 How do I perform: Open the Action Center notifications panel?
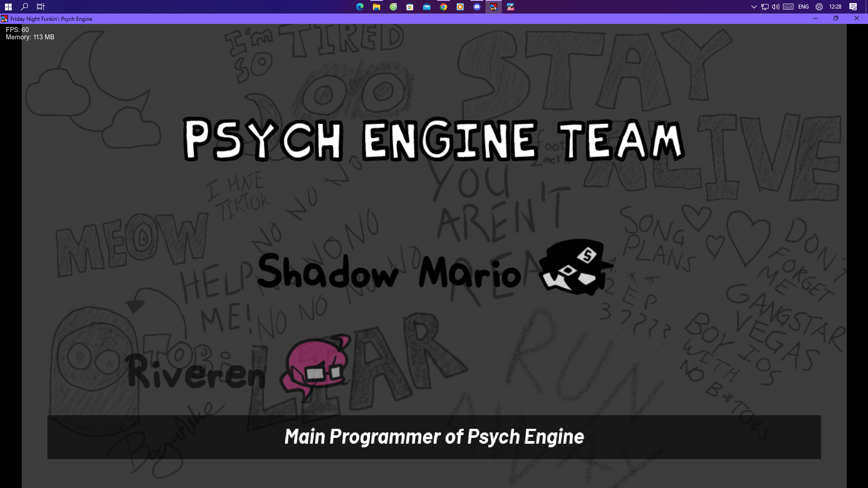tap(853, 7)
